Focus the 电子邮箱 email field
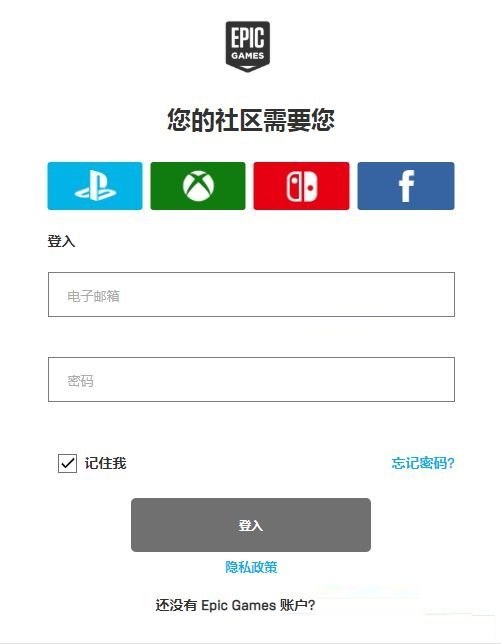This screenshot has width=501, height=644. coord(251,294)
